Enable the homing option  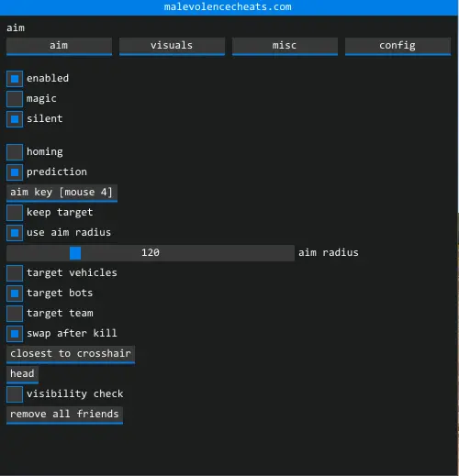(x=15, y=152)
